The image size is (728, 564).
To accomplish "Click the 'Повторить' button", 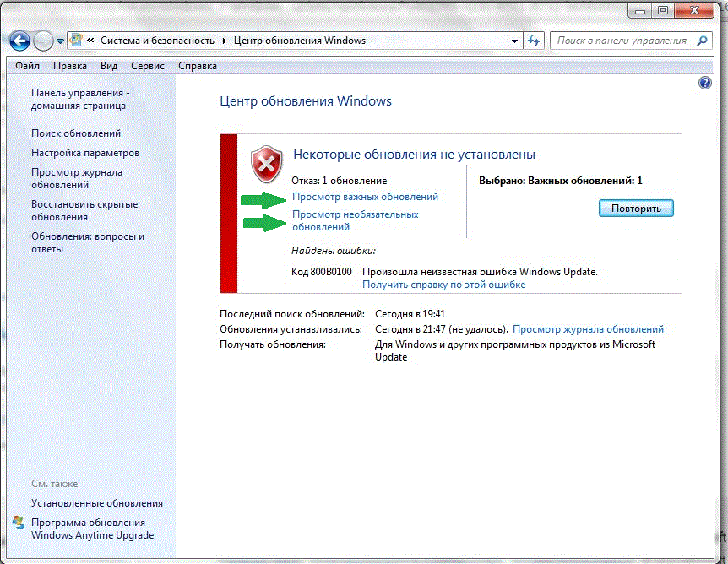I will [x=636, y=209].
